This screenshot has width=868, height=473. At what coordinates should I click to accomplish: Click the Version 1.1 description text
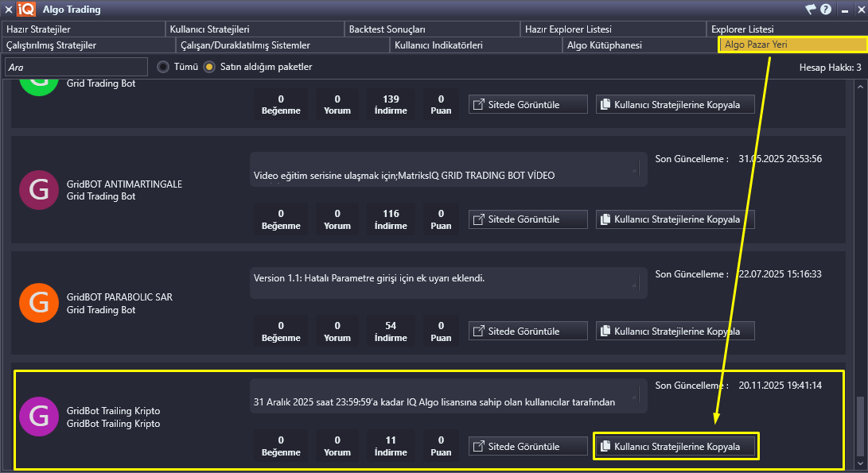click(369, 278)
